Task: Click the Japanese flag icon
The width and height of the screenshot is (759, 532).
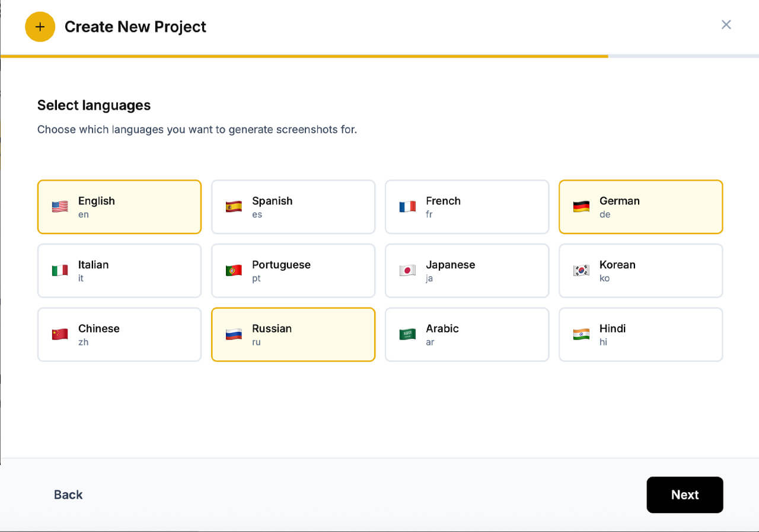Action: pyautogui.click(x=407, y=271)
